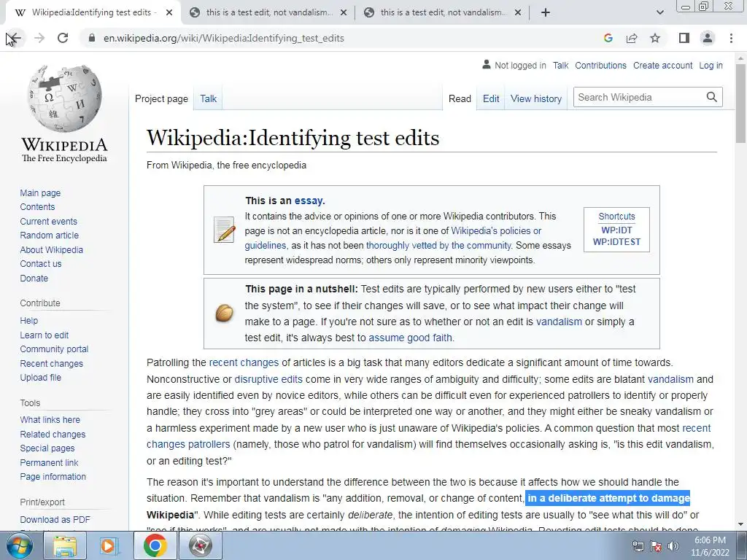This screenshot has height=560, width=747.
Task: Switch to the second 'this is a test edit' tab
Action: click(268, 13)
